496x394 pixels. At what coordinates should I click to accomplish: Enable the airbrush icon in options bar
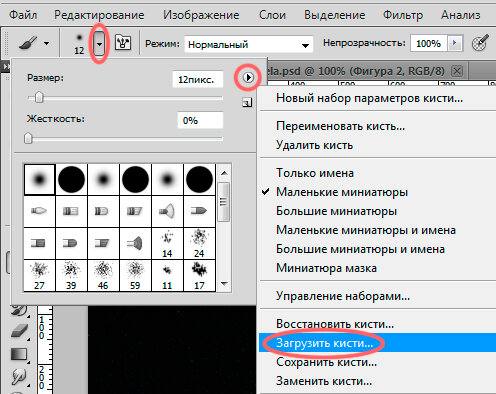(x=480, y=43)
